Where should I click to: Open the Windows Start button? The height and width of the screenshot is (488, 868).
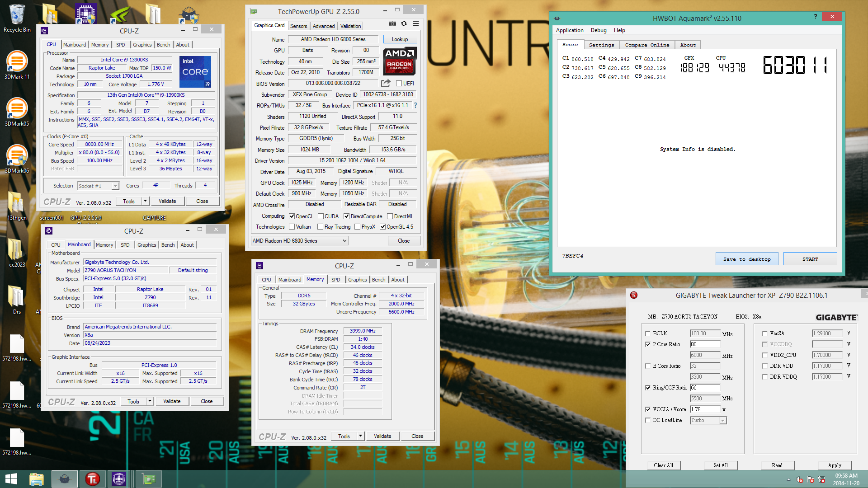click(11, 479)
